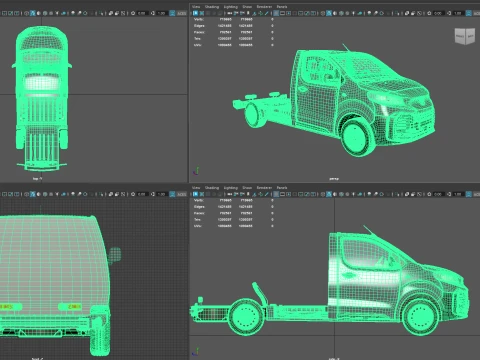This screenshot has height=360, width=480.
Task: Toggle wireframe on shaded in perspective viewport
Action: [x=341, y=13]
